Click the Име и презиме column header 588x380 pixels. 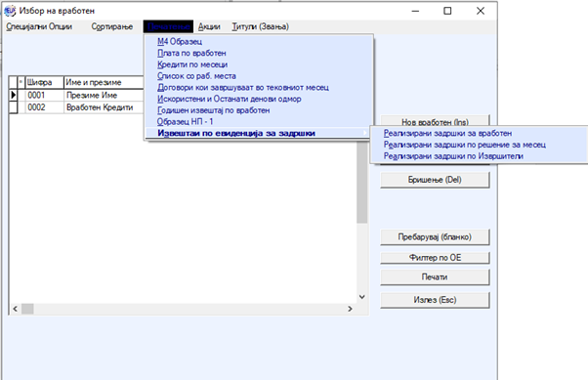pos(104,82)
